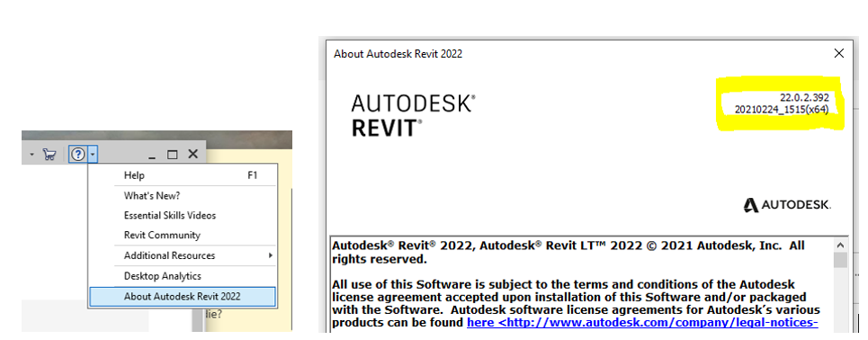Maximize the Revit main window
The height and width of the screenshot is (340, 868).
pyautogui.click(x=172, y=155)
